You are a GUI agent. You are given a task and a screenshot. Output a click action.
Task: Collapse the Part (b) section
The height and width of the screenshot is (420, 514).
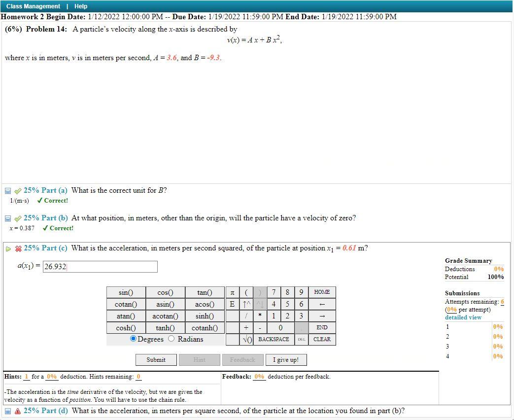[7, 218]
